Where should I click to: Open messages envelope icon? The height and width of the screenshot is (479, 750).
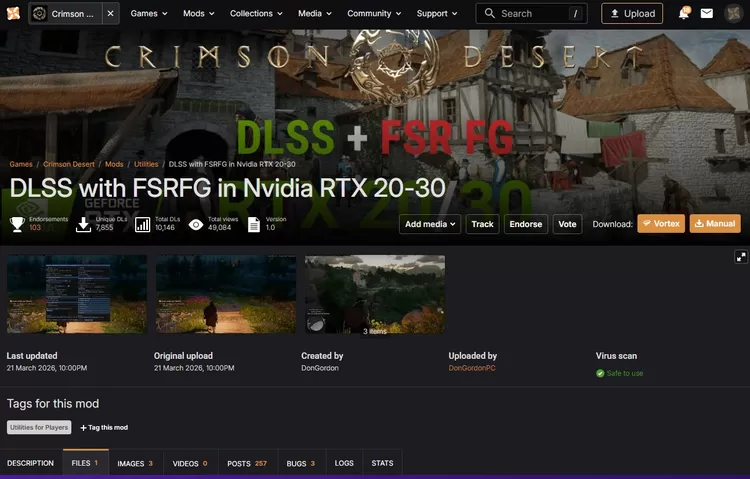[x=706, y=13]
